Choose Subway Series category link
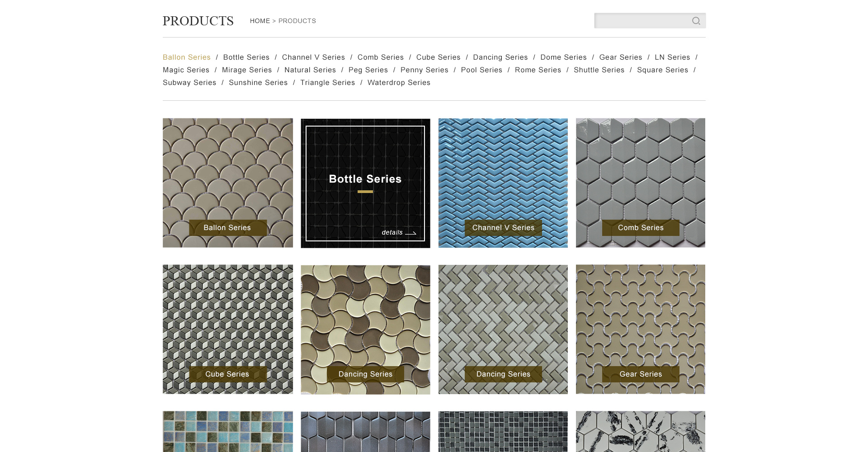 click(x=189, y=83)
